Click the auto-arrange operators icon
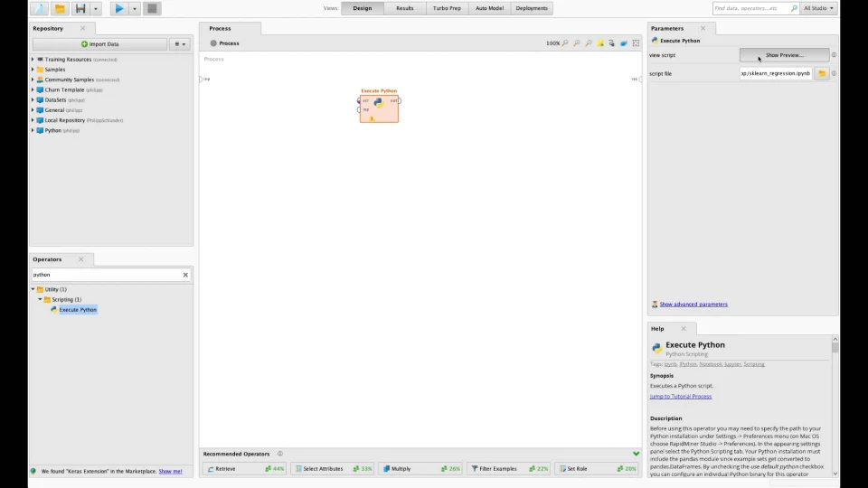868x488 pixels. tap(612, 43)
